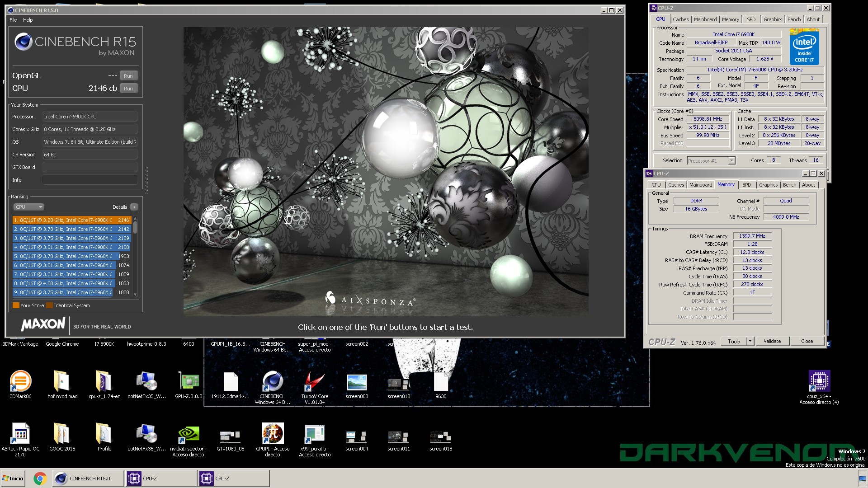Image resolution: width=868 pixels, height=488 pixels.
Task: Switch to Mainboard tab in top CPU-Z window
Action: tap(705, 19)
